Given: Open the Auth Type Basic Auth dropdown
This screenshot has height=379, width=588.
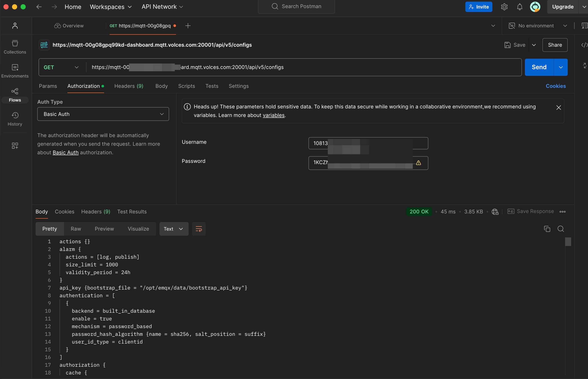Looking at the screenshot, I should click(x=103, y=114).
